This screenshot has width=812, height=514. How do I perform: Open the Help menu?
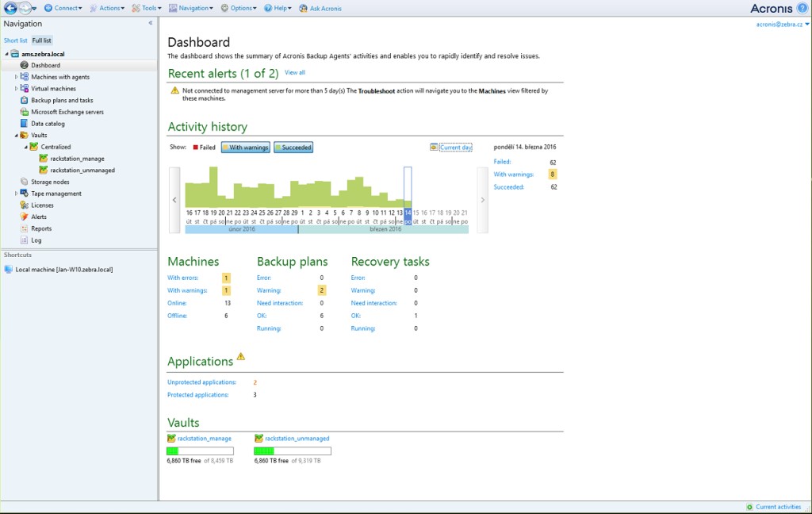point(278,8)
